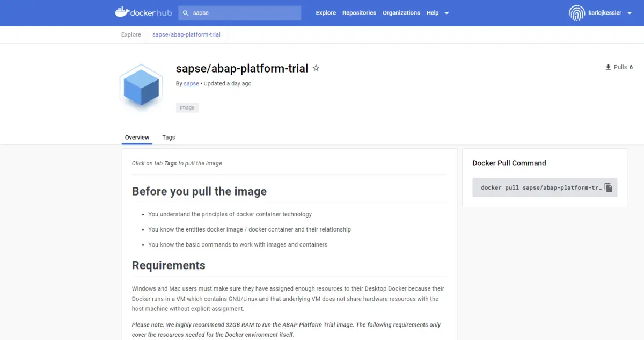Open Organizations in the top navigation
The height and width of the screenshot is (340, 644).
click(x=401, y=13)
